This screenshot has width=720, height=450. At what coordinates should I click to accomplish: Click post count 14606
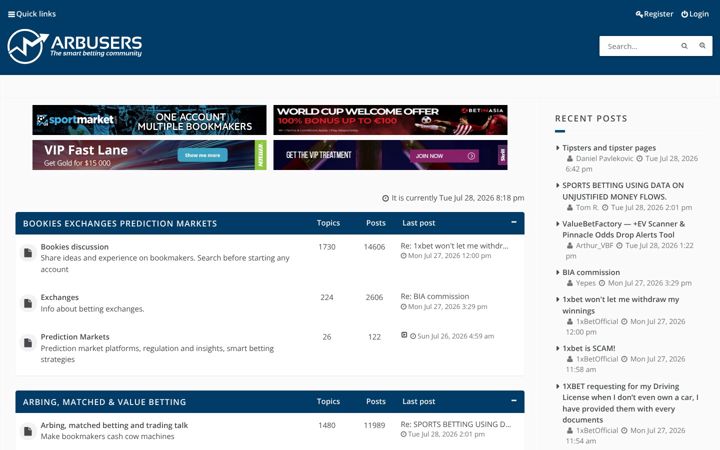point(374,247)
